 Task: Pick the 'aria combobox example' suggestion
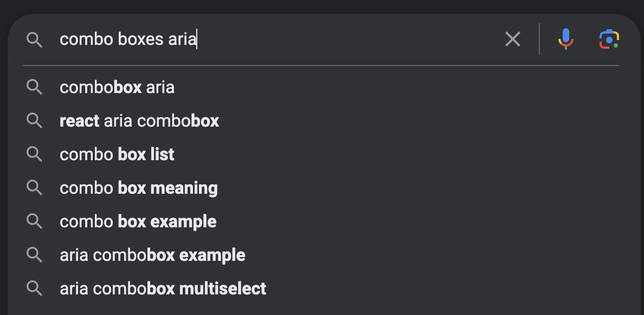click(x=152, y=255)
